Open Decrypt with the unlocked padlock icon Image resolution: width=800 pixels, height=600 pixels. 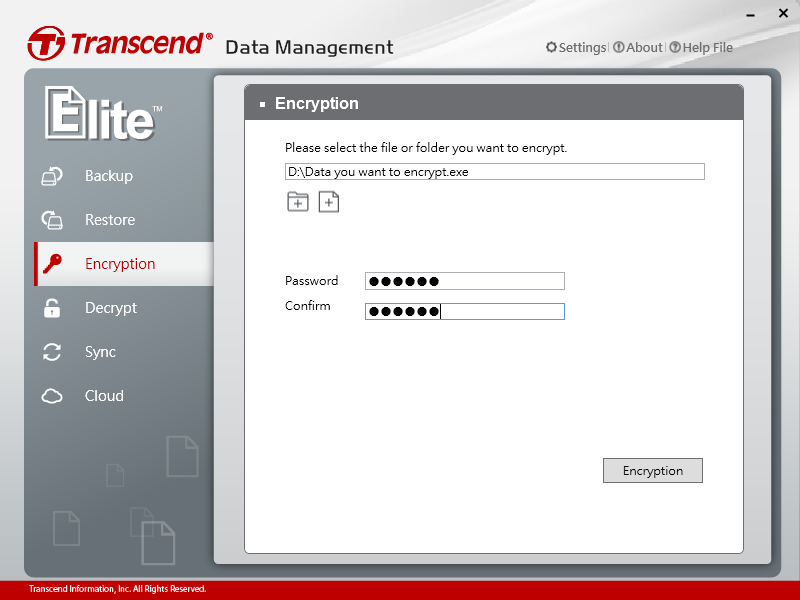[52, 308]
